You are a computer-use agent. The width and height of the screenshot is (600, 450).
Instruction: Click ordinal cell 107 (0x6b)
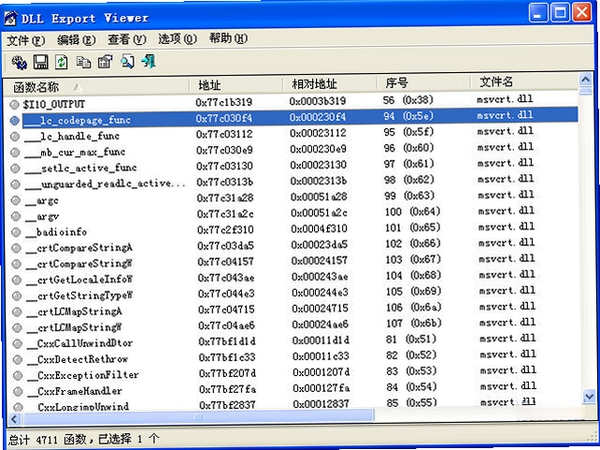[414, 323]
